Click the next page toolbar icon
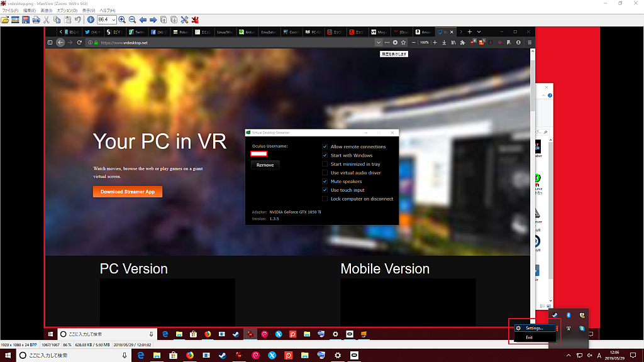The height and width of the screenshot is (362, 644). click(x=174, y=19)
